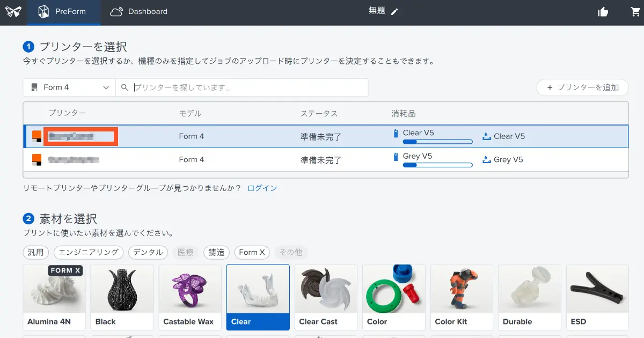Click the printer status icon in the Grey V5 row
The image size is (644, 338).
pos(36,159)
